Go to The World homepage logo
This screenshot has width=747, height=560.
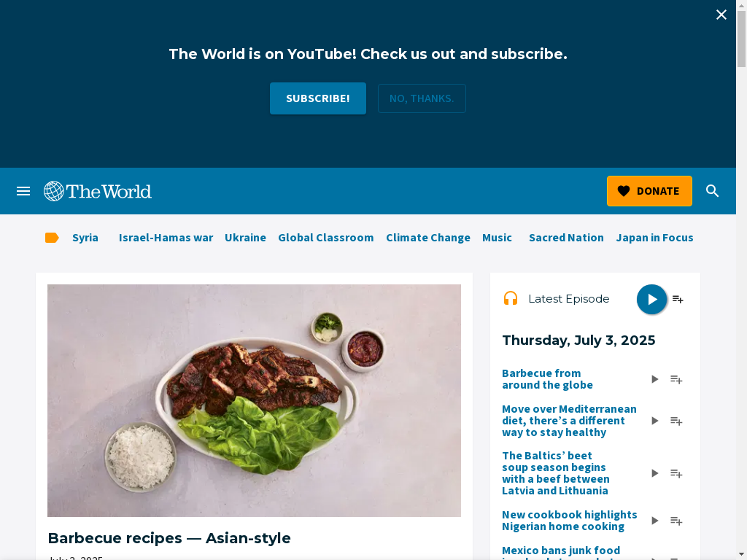(98, 191)
